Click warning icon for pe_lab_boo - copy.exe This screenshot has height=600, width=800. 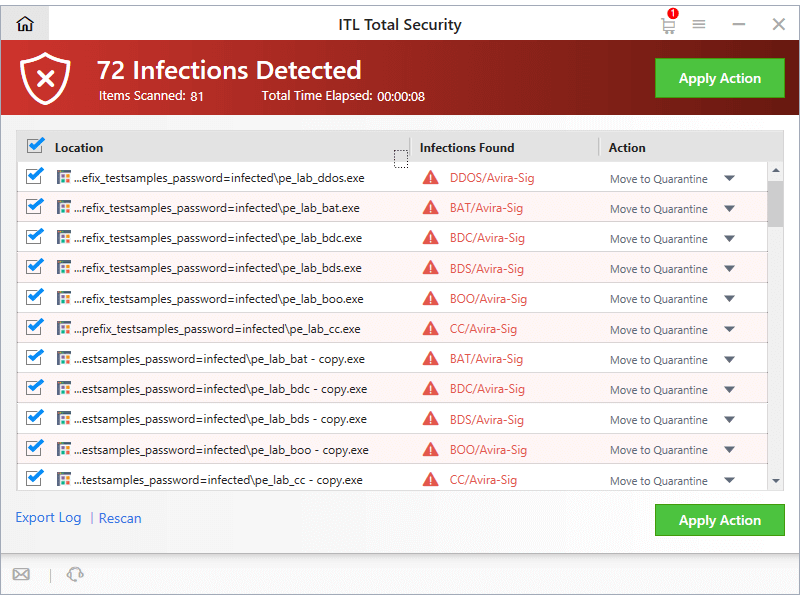[x=431, y=449]
